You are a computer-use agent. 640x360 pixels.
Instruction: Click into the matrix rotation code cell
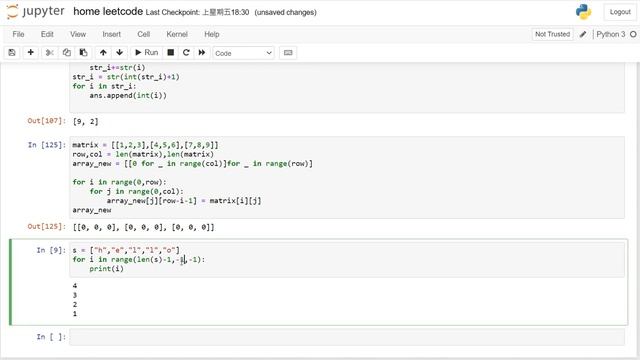click(x=347, y=178)
